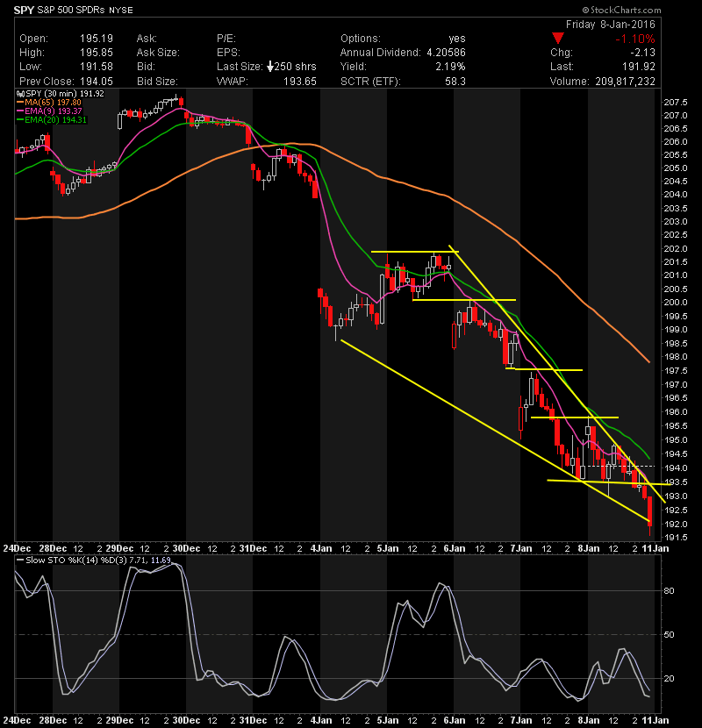Click the orange MA(65) legend marker
Viewport: 702px width, 728px height.
tap(20, 103)
